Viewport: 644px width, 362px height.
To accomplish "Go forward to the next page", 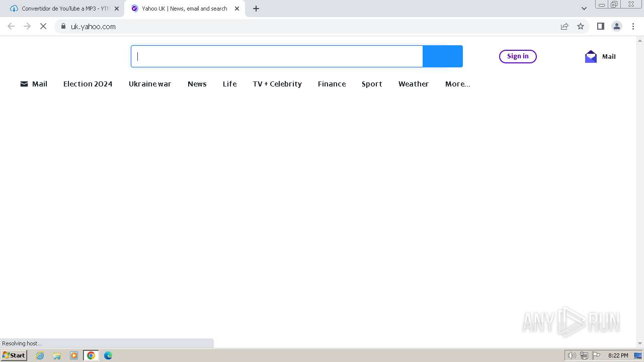I will tap(27, 26).
